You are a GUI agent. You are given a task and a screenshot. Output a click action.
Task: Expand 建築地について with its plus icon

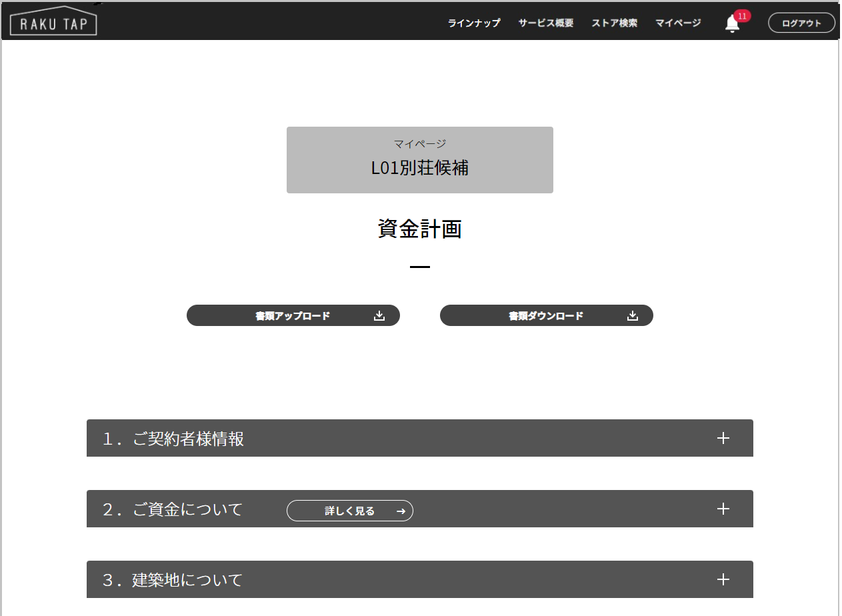click(x=723, y=579)
